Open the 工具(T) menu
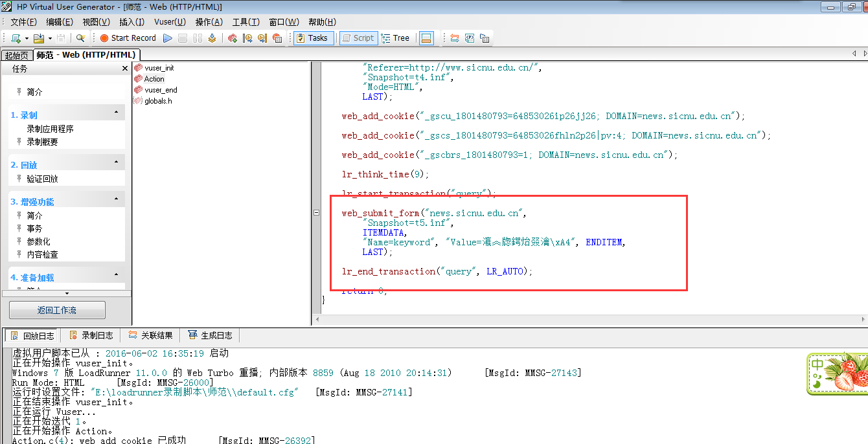The height and width of the screenshot is (444, 868). pyautogui.click(x=246, y=22)
